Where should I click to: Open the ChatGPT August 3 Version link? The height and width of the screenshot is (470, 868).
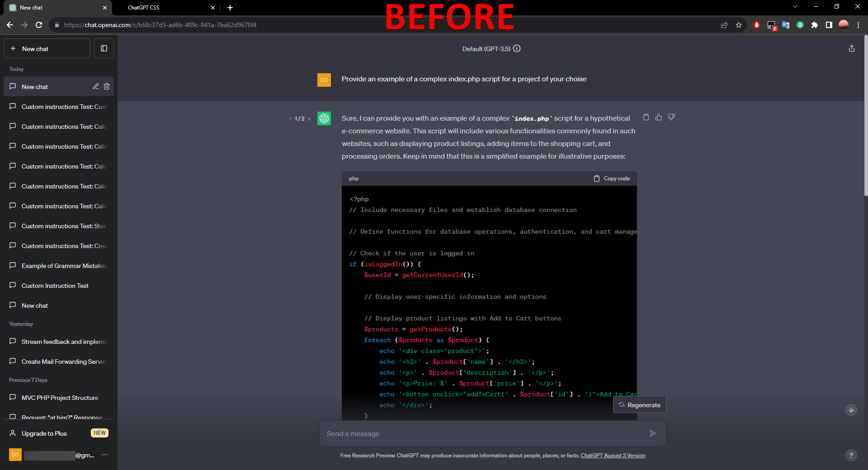coord(613,455)
